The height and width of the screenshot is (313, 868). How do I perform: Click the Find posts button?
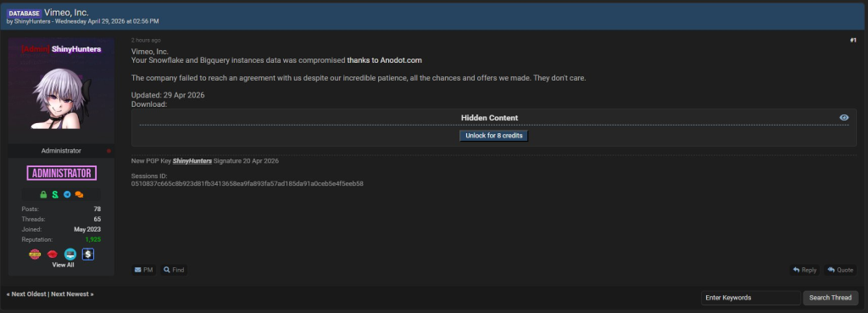(174, 270)
